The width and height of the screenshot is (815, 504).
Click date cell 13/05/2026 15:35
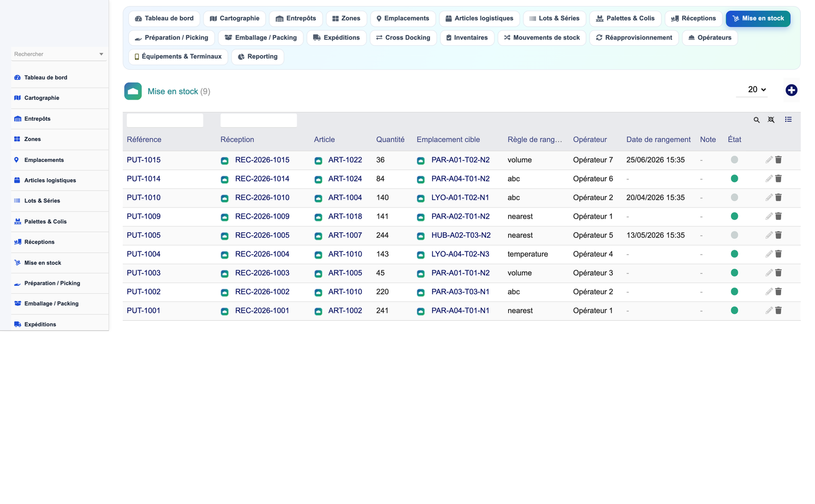coord(655,235)
